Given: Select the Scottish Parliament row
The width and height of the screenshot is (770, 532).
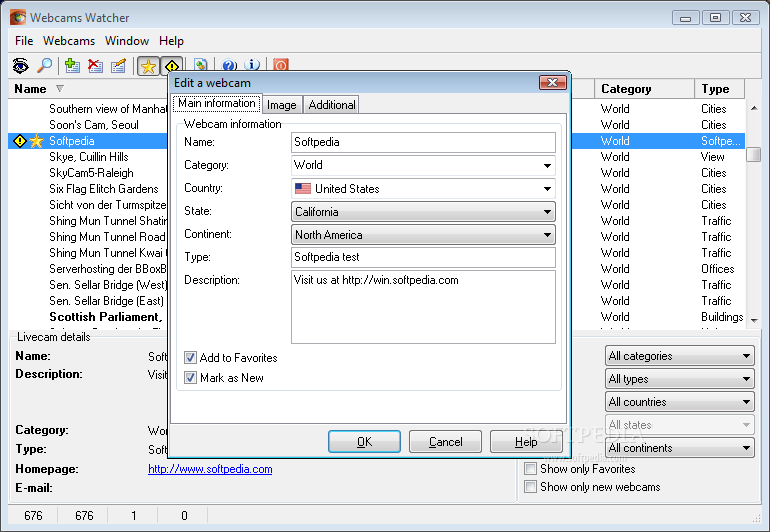Looking at the screenshot, I should point(106,317).
